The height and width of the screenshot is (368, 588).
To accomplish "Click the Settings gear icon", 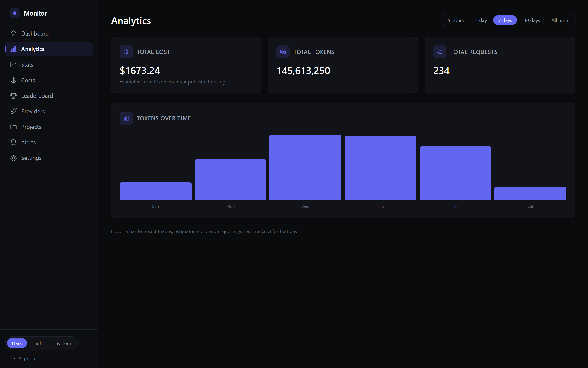I will 13,158.
